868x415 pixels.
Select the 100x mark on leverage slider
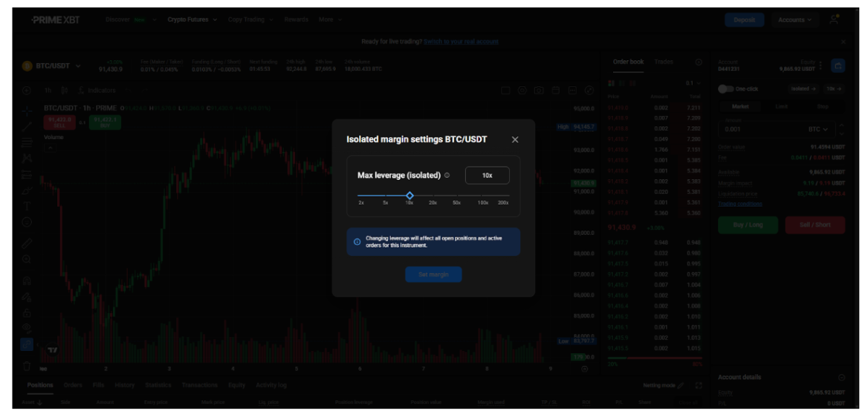483,203
